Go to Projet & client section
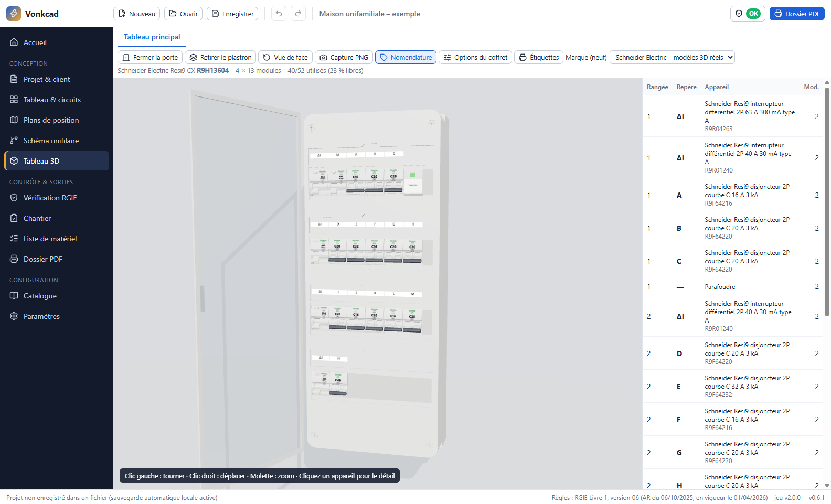This screenshot has width=831, height=504. point(57,79)
